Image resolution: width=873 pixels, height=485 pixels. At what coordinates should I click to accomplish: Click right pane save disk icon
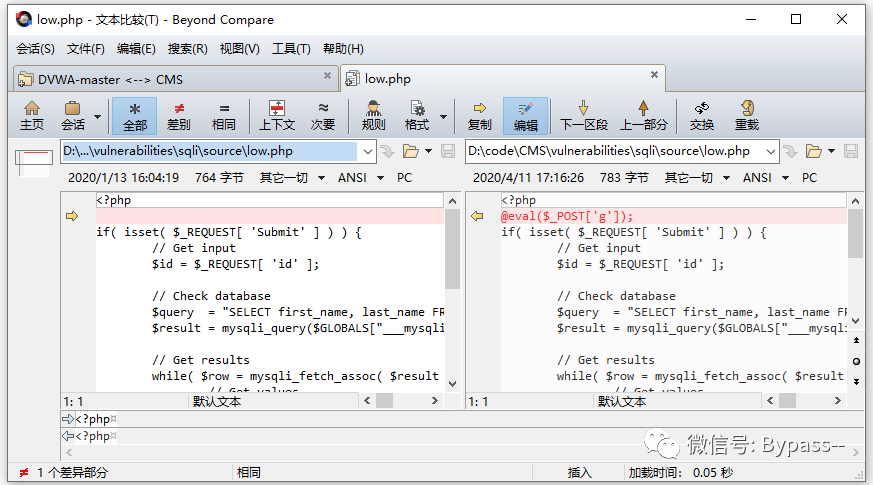coord(851,151)
